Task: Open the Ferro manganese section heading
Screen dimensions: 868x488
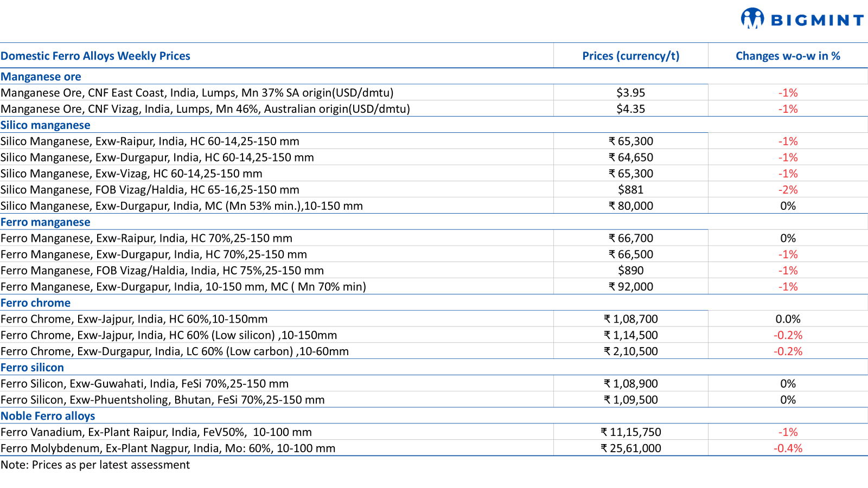Action: 46,222
